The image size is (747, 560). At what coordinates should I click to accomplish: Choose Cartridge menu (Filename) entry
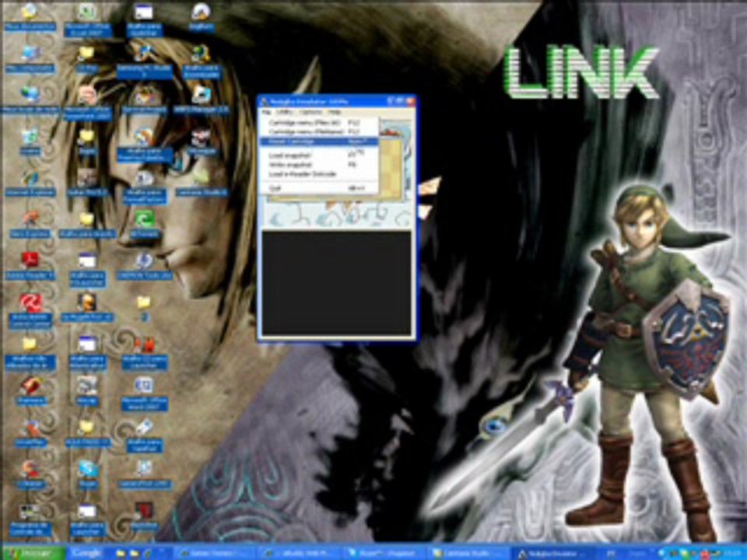318,131
